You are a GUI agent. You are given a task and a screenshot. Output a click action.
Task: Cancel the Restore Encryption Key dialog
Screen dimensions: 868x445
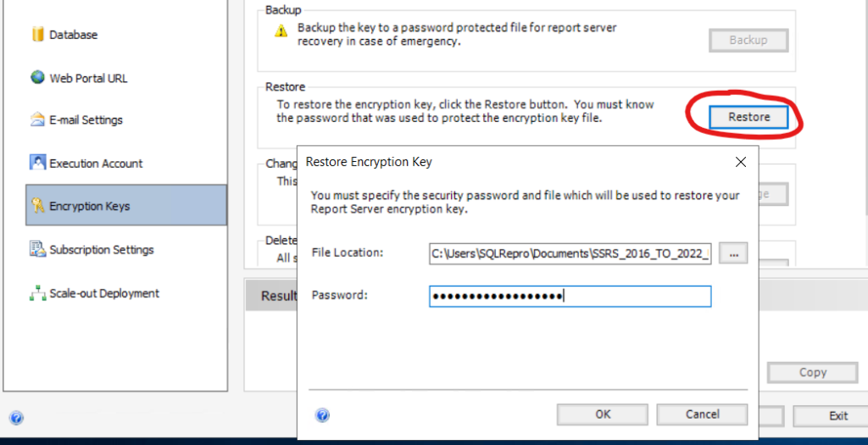point(702,414)
